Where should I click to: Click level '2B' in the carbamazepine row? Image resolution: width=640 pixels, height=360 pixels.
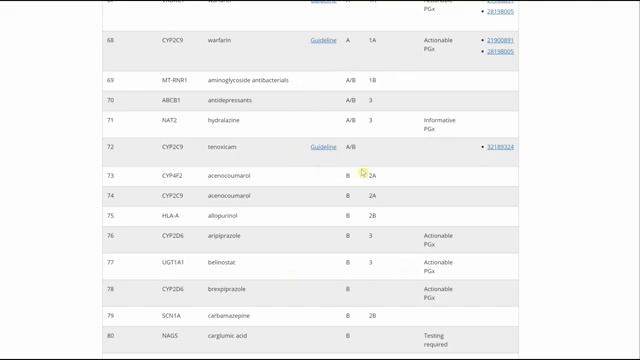coord(372,316)
